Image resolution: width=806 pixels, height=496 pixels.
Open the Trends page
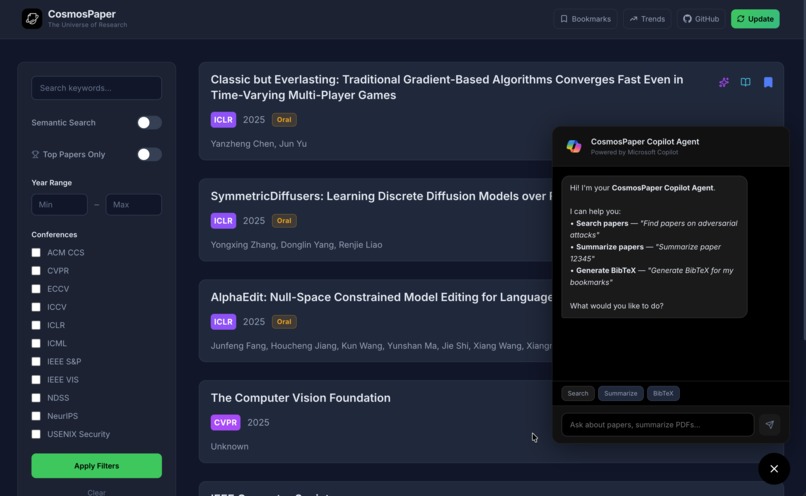(647, 19)
